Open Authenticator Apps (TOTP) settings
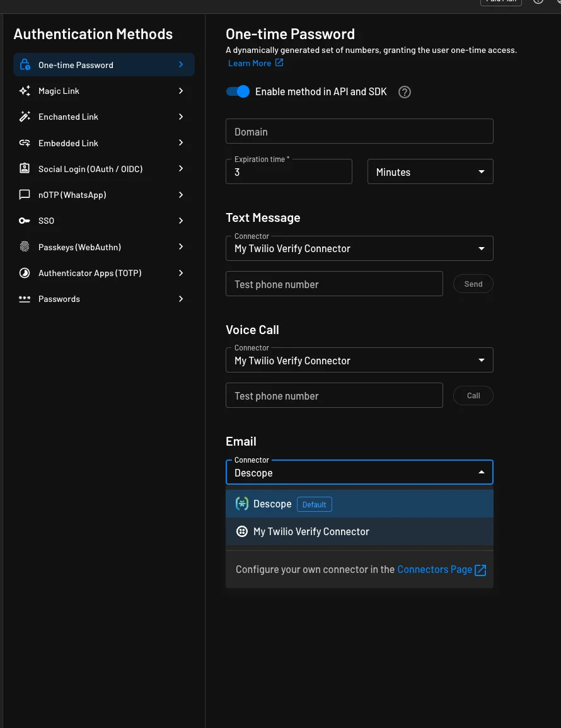The width and height of the screenshot is (561, 728). [x=103, y=272]
